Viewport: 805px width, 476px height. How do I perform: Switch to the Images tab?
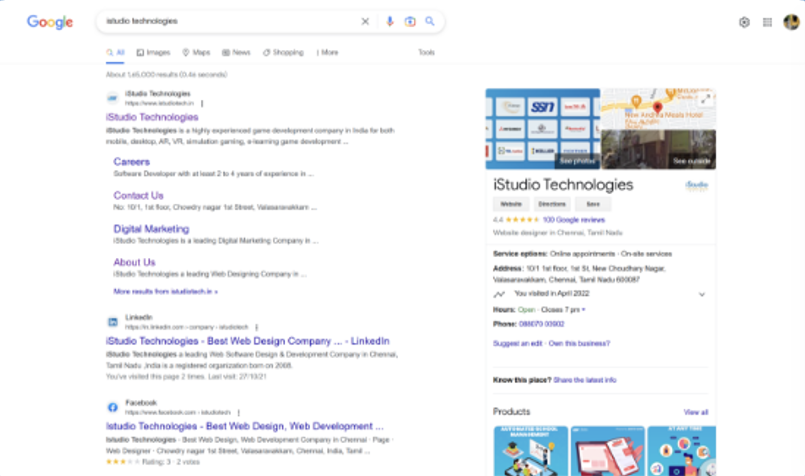point(153,52)
